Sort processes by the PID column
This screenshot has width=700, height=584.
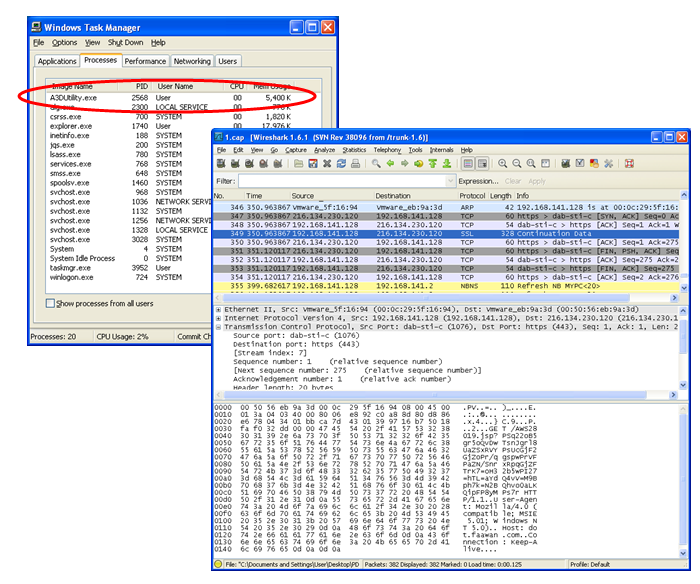click(x=140, y=87)
